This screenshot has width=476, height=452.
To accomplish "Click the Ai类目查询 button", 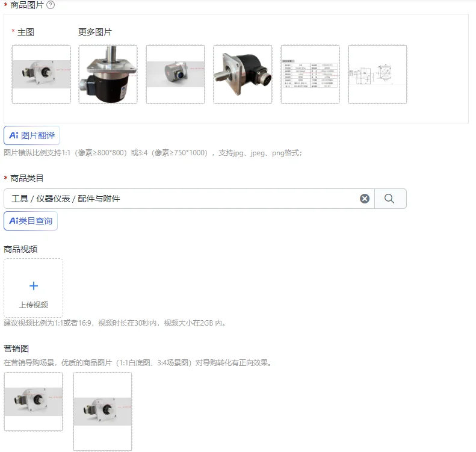I will (x=31, y=221).
